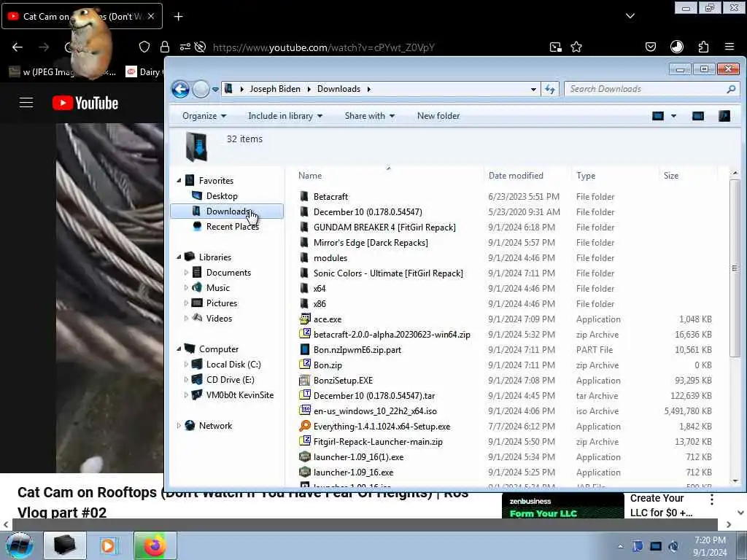Refresh the Downloads folder view
The width and height of the screenshot is (747, 560).
(550, 89)
